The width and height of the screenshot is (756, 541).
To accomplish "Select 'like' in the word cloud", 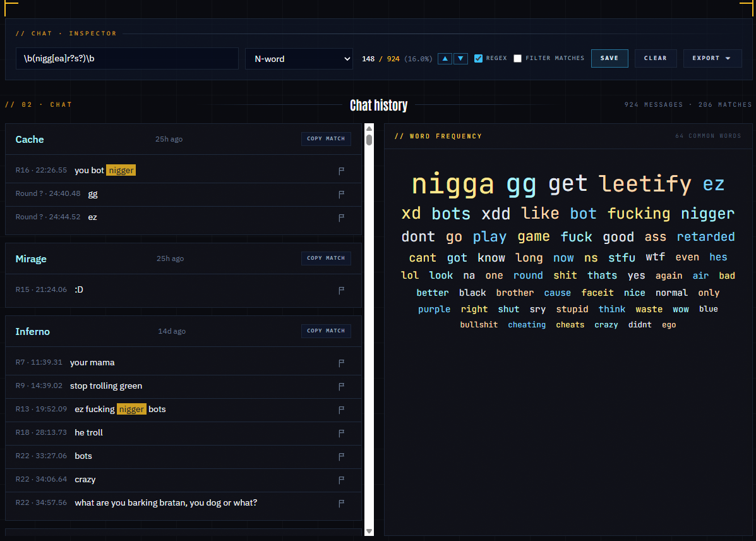I will (x=540, y=214).
